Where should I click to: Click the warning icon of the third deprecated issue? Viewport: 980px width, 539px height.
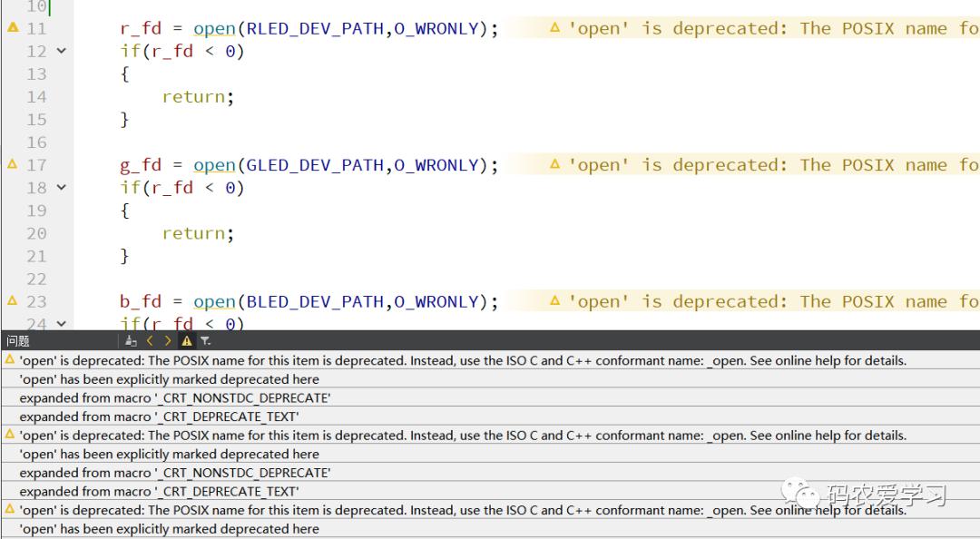(x=9, y=508)
